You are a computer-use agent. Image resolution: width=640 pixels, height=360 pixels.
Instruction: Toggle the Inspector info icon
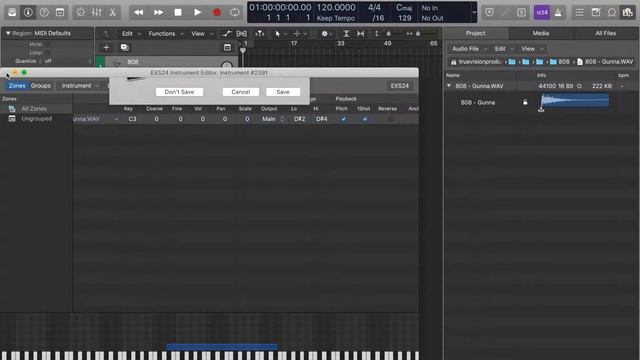28,12
